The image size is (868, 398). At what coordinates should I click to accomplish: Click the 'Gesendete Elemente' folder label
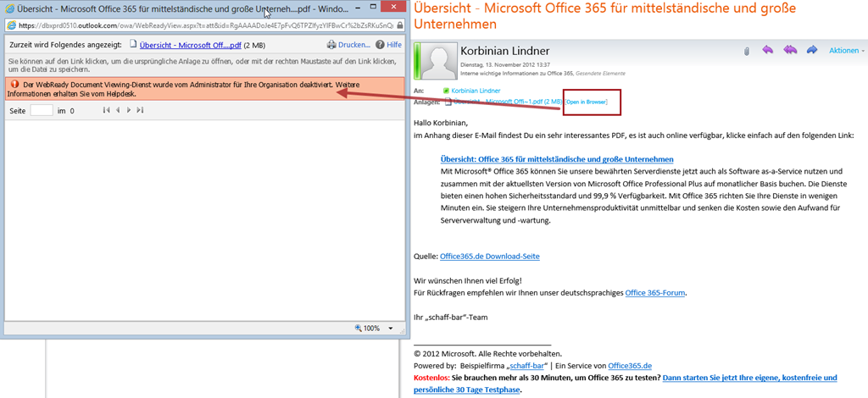pos(601,73)
